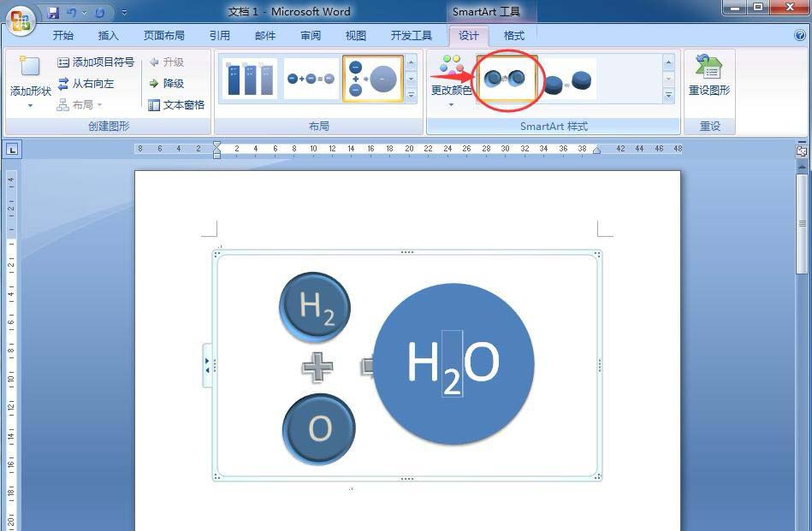Select the SmartArt 设计 tab

[469, 35]
